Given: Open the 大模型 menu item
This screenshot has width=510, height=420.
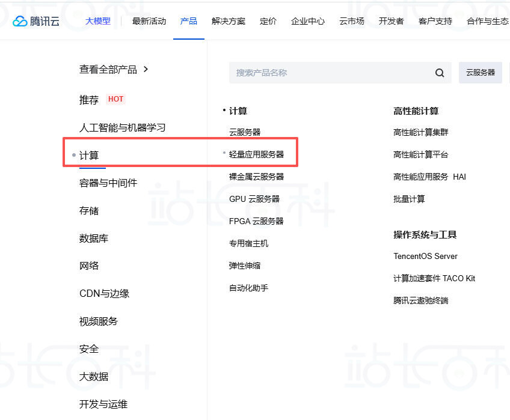Looking at the screenshot, I should 98,20.
